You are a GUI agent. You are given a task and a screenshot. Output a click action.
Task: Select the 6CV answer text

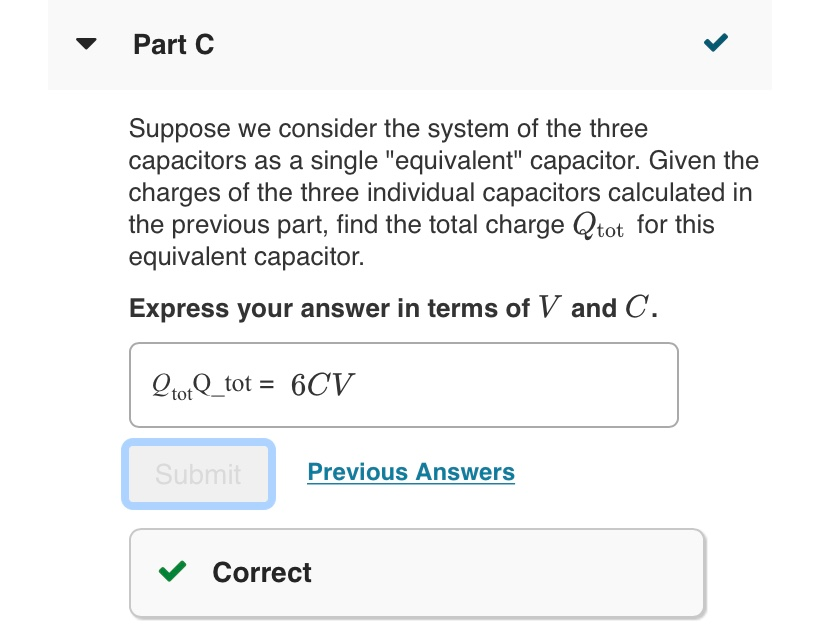coord(323,383)
